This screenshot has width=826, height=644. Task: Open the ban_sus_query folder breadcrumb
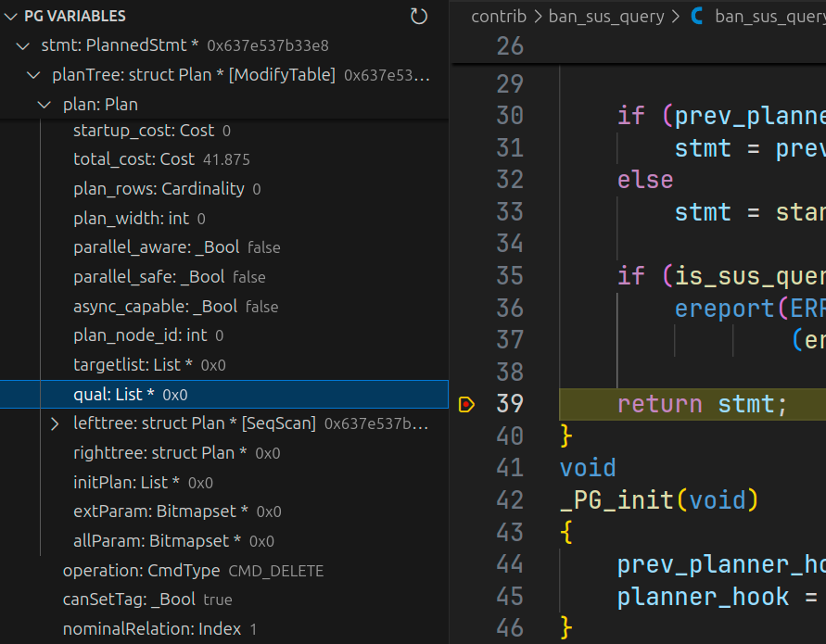605,17
